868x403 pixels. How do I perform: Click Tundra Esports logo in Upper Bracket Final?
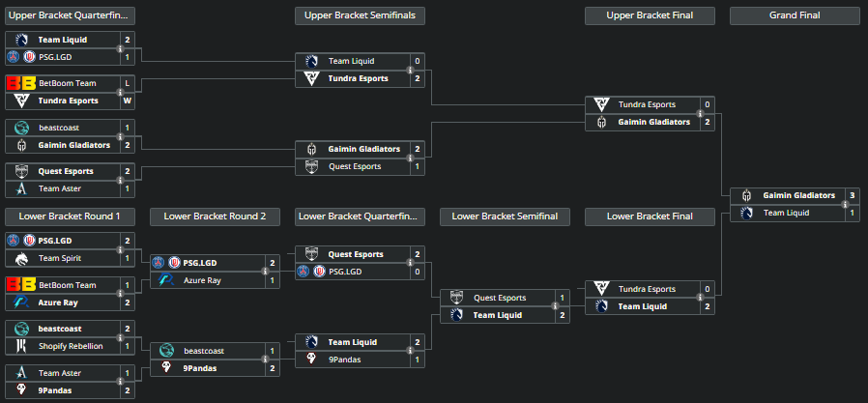[601, 104]
